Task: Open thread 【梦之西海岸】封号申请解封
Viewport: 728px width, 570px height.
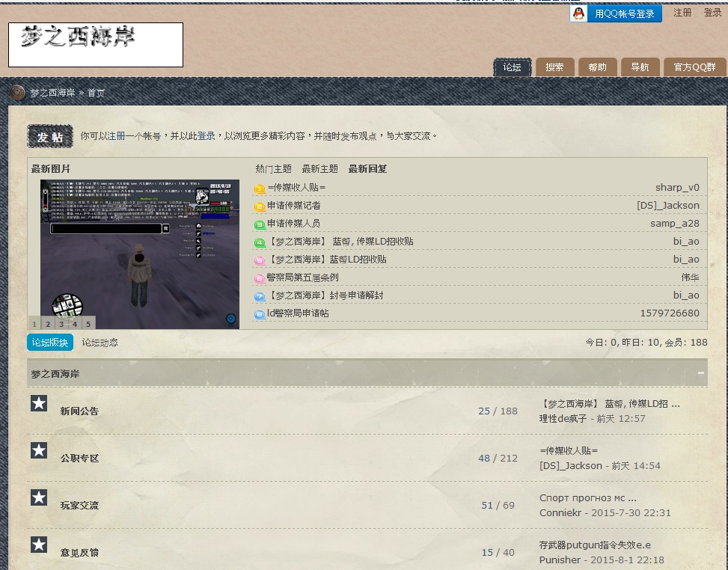Action: (325, 295)
